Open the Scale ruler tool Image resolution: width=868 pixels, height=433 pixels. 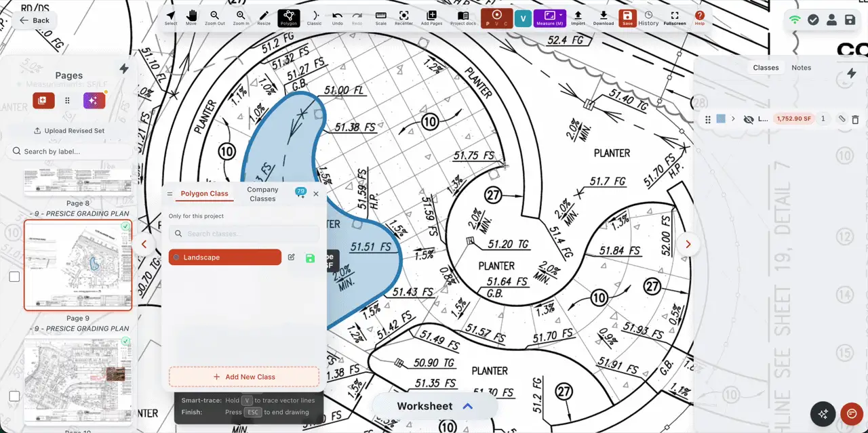(x=381, y=18)
